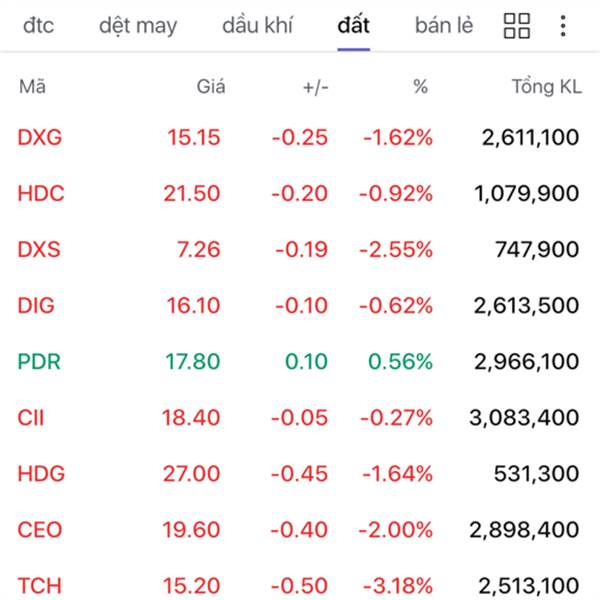Select the đất tab
Image resolution: width=600 pixels, height=600 pixels.
coord(354,25)
